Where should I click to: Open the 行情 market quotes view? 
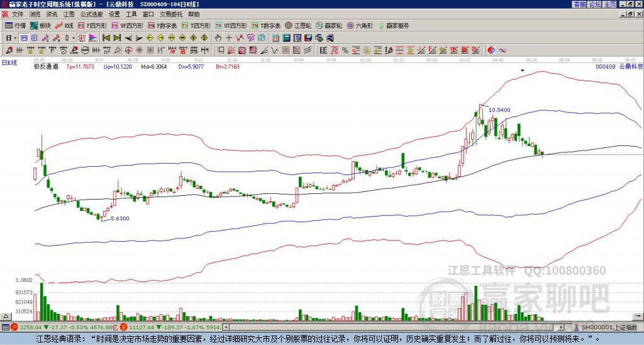pos(15,25)
